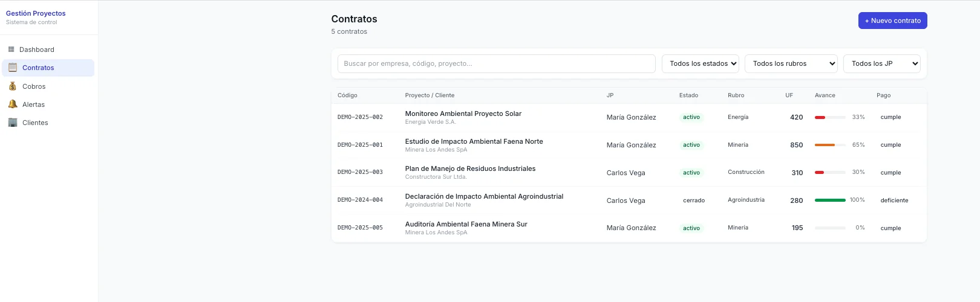Click the Constructora Sur Ltda. client name
The image size is (980, 302).
pyautogui.click(x=436, y=177)
